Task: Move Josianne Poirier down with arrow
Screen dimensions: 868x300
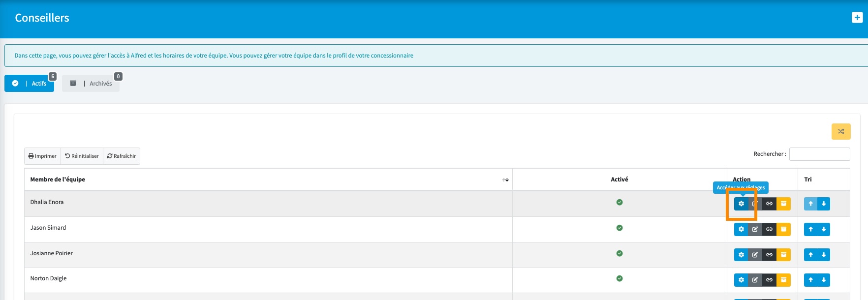Action: click(x=824, y=255)
